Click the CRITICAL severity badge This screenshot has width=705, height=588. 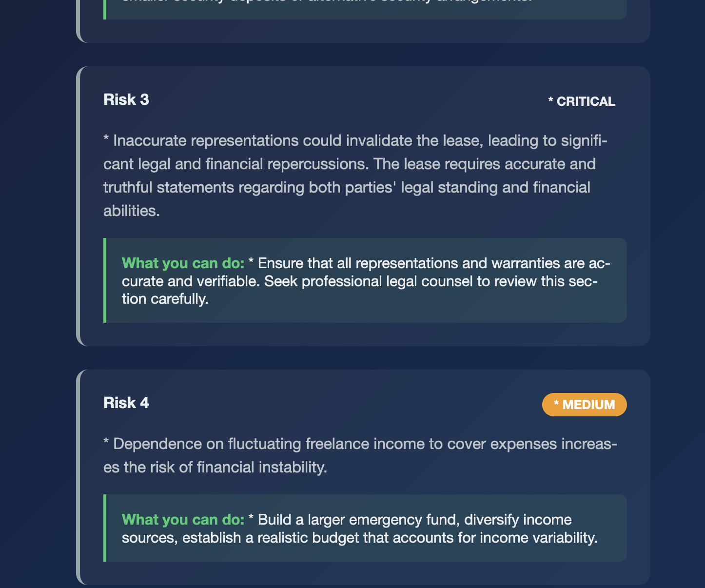(582, 101)
